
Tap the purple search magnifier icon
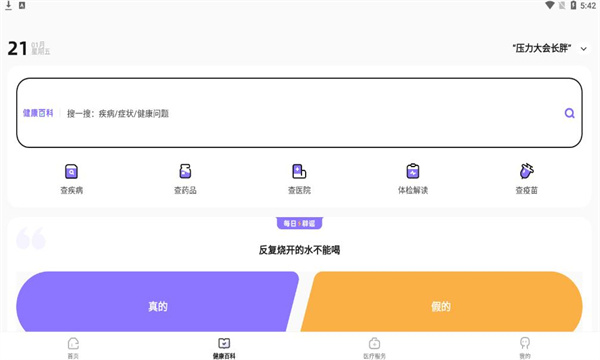(x=569, y=113)
